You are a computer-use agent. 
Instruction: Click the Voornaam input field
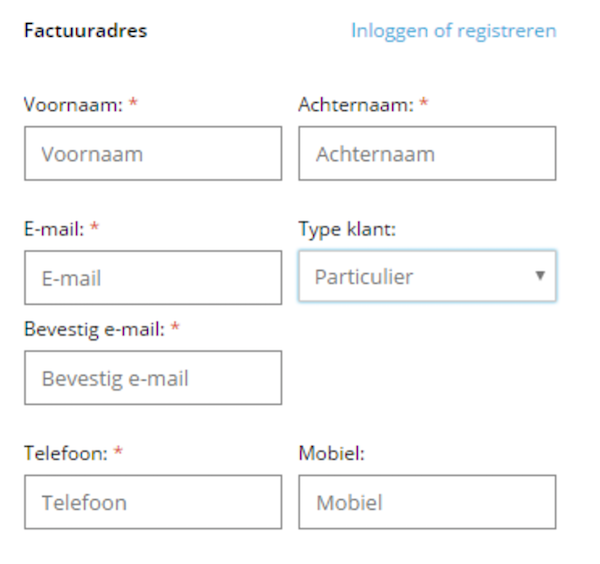pos(153,154)
